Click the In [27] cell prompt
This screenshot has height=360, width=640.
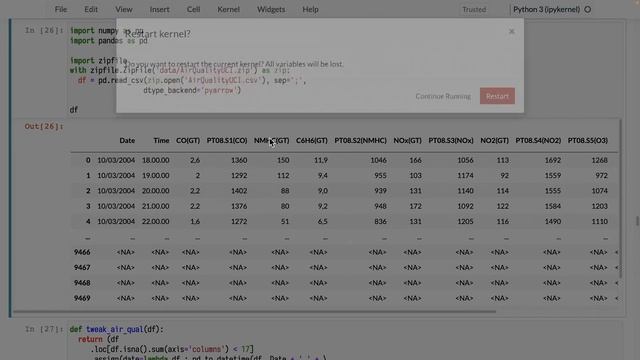pyautogui.click(x=44, y=329)
